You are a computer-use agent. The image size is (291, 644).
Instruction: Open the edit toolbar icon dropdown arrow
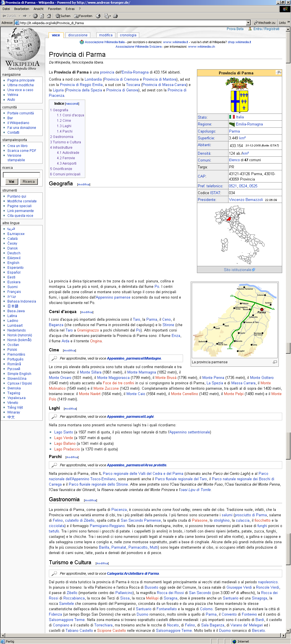click(x=110, y=16)
